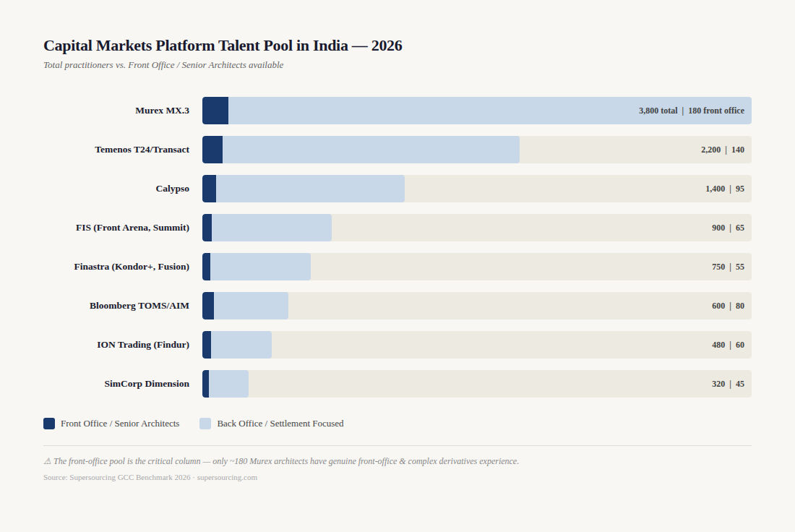Click the '320 | 45' value
The width and height of the screenshot is (795, 532).
pyautogui.click(x=728, y=384)
